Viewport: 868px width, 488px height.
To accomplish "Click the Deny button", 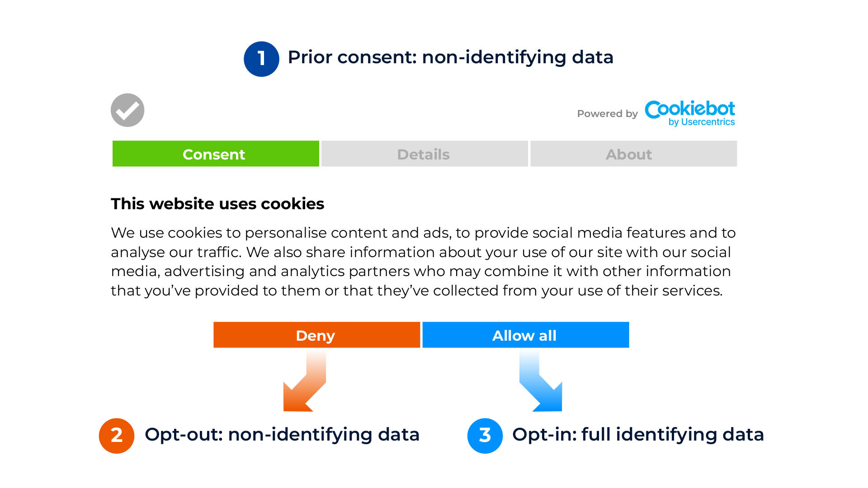I will click(316, 335).
